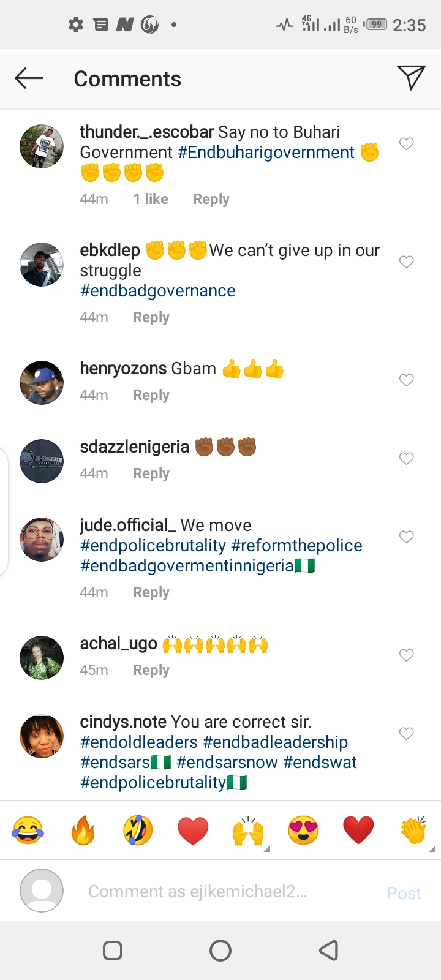The image size is (441, 980).
Task: Insert the heart-eyes emoji
Action: (x=303, y=831)
